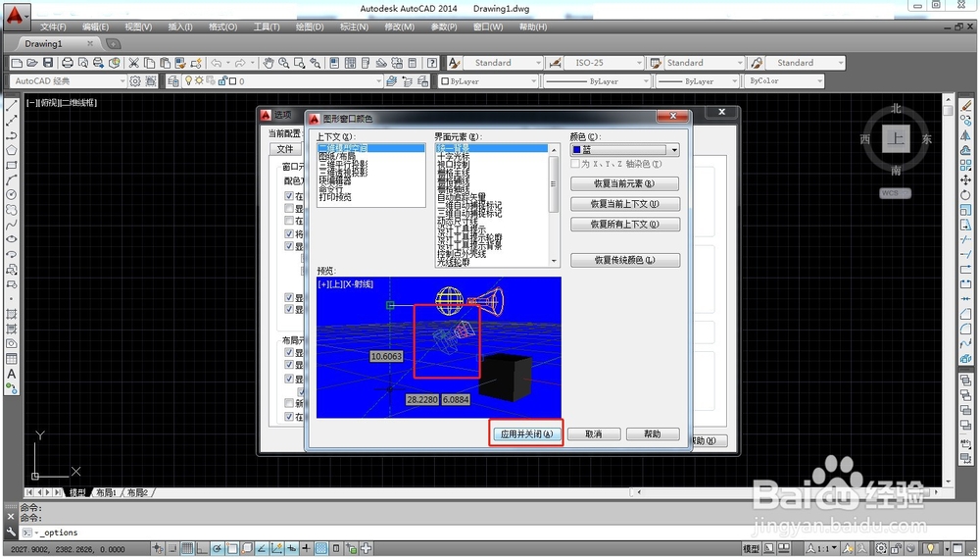Viewport: 980px width, 559px height.
Task: Toggle the fourth checked box in the Options window section
Action: pos(289,233)
